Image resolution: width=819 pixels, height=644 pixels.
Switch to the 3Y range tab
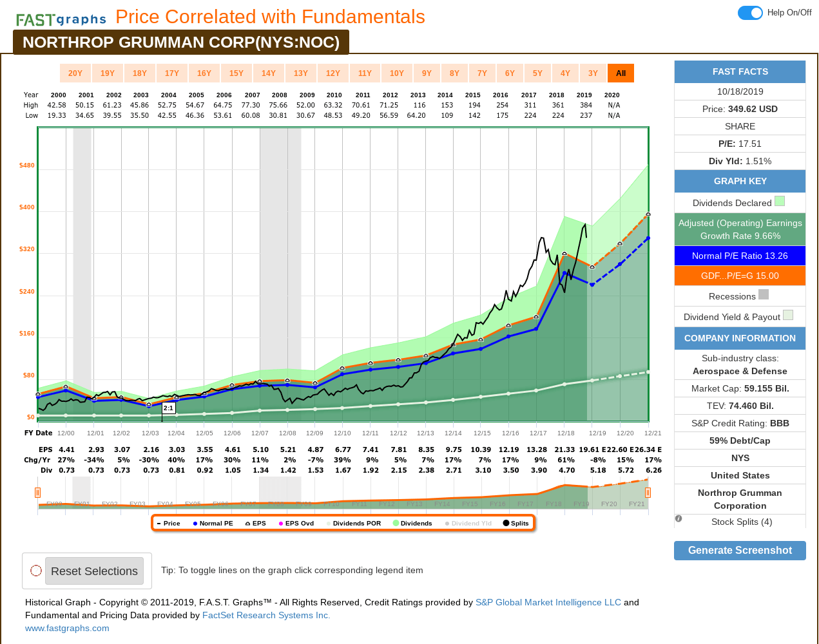(x=593, y=73)
